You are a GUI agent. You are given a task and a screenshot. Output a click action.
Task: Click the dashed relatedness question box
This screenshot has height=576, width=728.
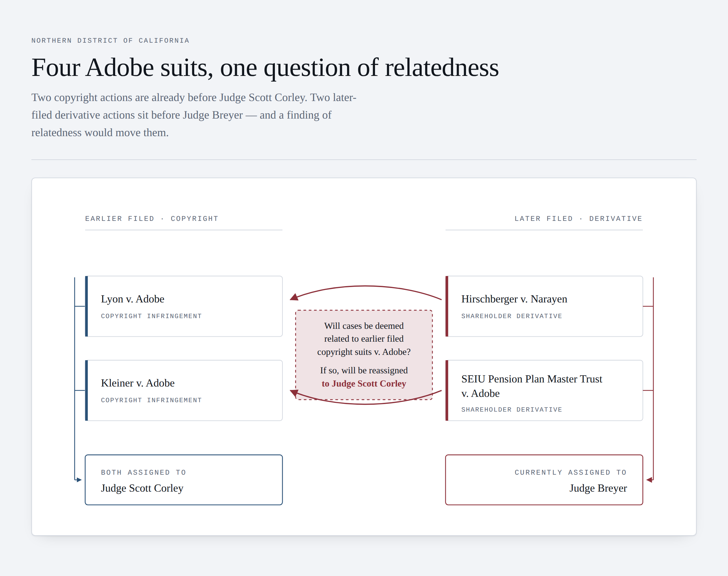364,355
